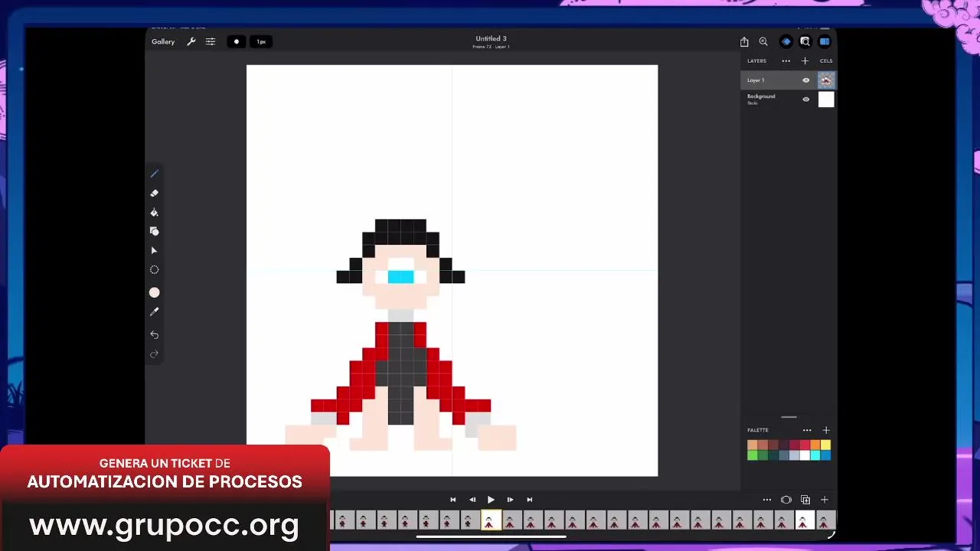
Task: Open the adjustment sliders settings
Action: click(211, 41)
